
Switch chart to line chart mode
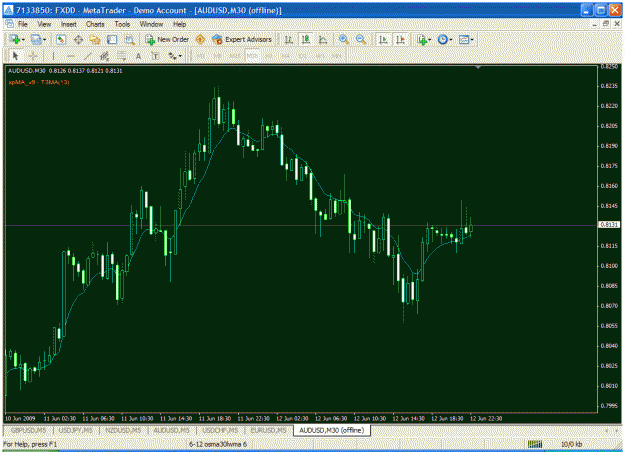(323, 39)
